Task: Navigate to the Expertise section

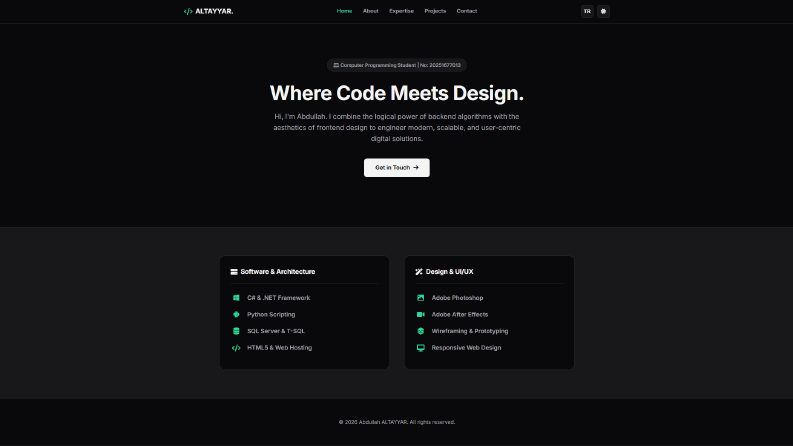Action: point(402,11)
